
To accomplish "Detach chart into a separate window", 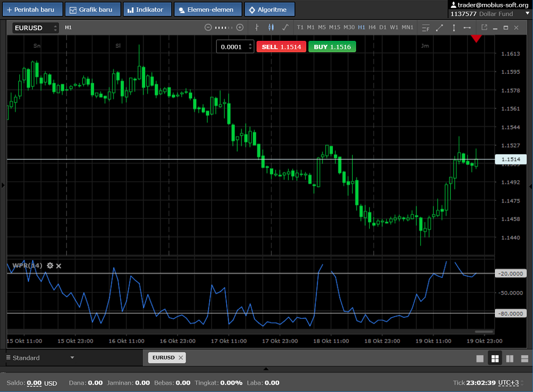I will 484,27.
